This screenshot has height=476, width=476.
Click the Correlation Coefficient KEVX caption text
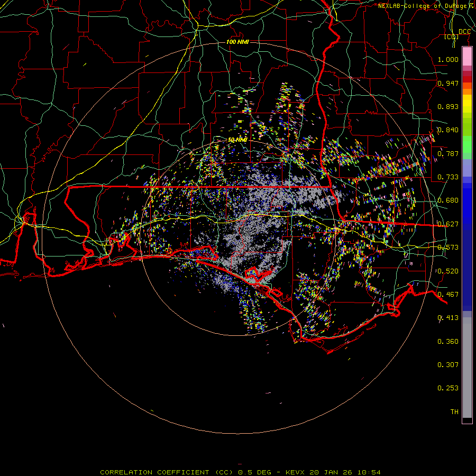tap(240, 472)
